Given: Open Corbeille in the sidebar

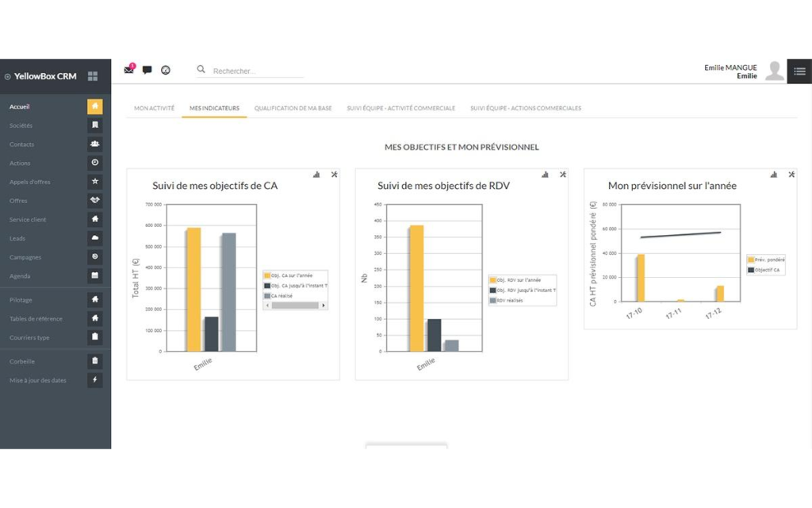Looking at the screenshot, I should (21, 361).
